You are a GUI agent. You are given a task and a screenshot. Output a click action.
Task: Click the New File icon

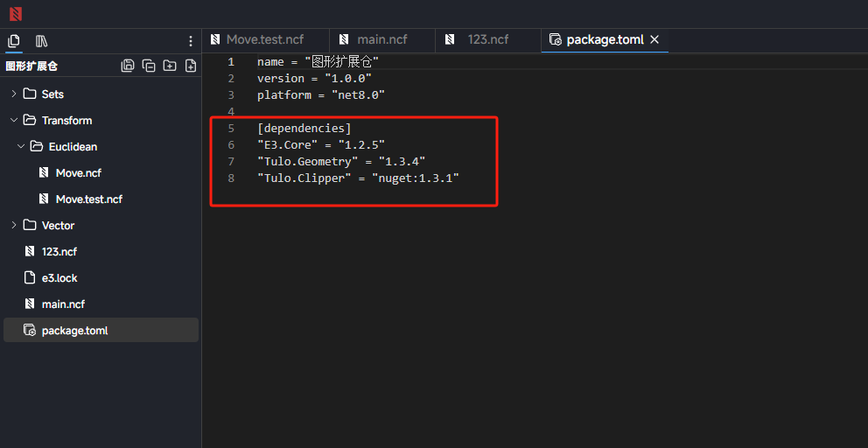[x=191, y=66]
